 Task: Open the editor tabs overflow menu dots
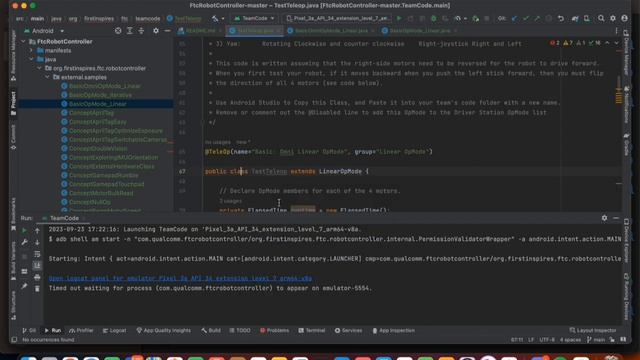[616, 31]
